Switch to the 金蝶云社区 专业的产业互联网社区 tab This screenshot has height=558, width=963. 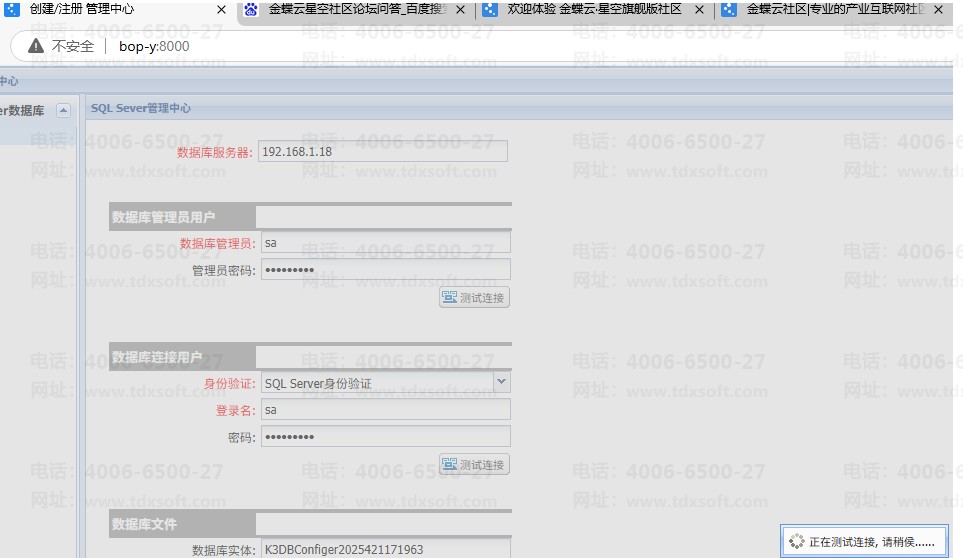click(835, 9)
